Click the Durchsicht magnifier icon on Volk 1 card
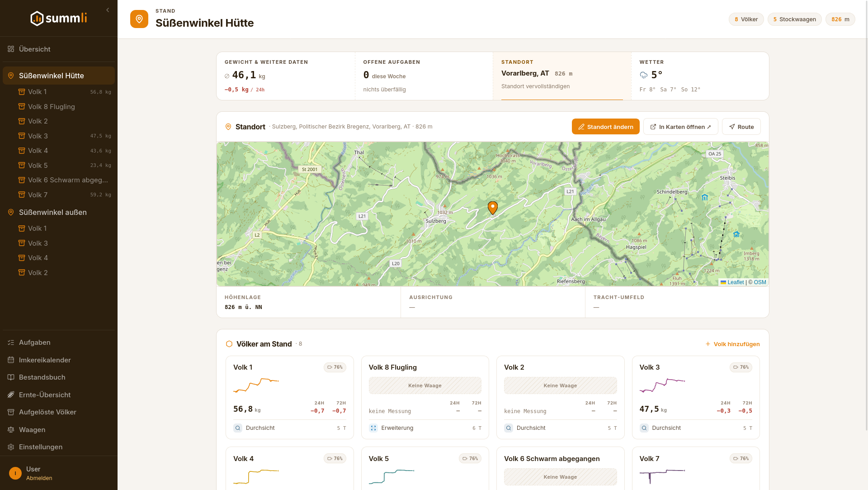 pyautogui.click(x=238, y=428)
